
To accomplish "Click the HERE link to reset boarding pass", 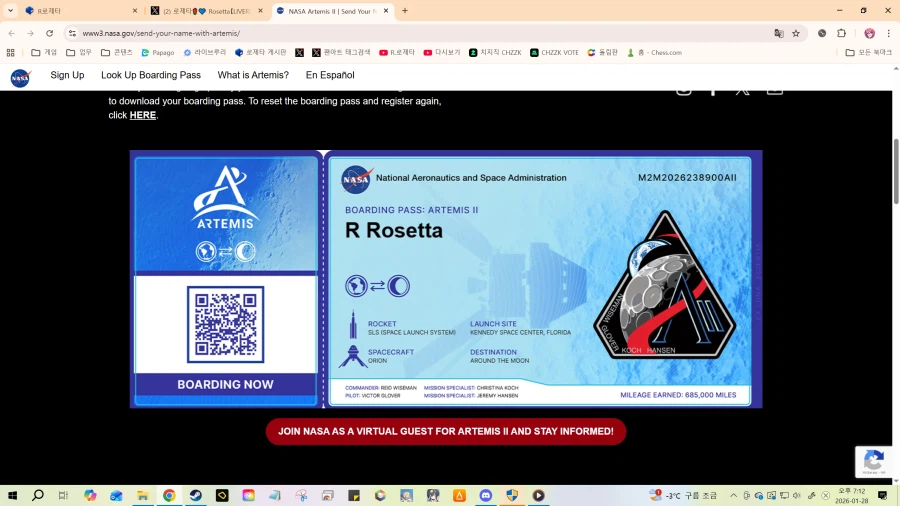I will [x=142, y=115].
